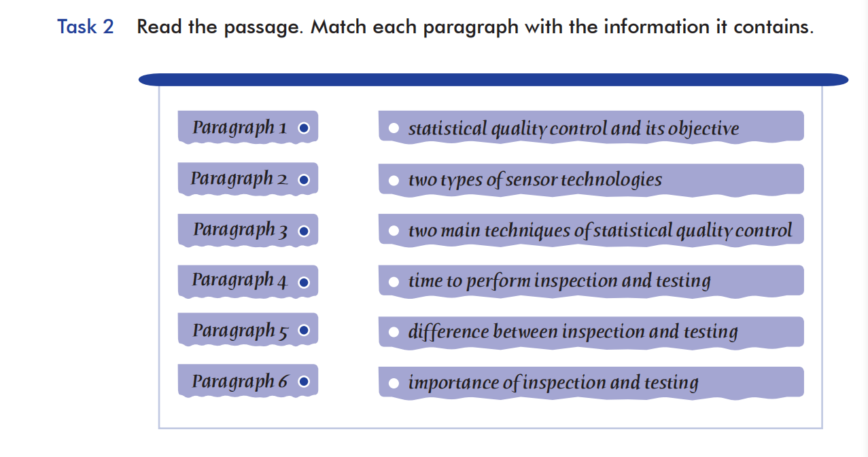
Task: Click the 'Task 2' heading label
Action: (x=86, y=27)
